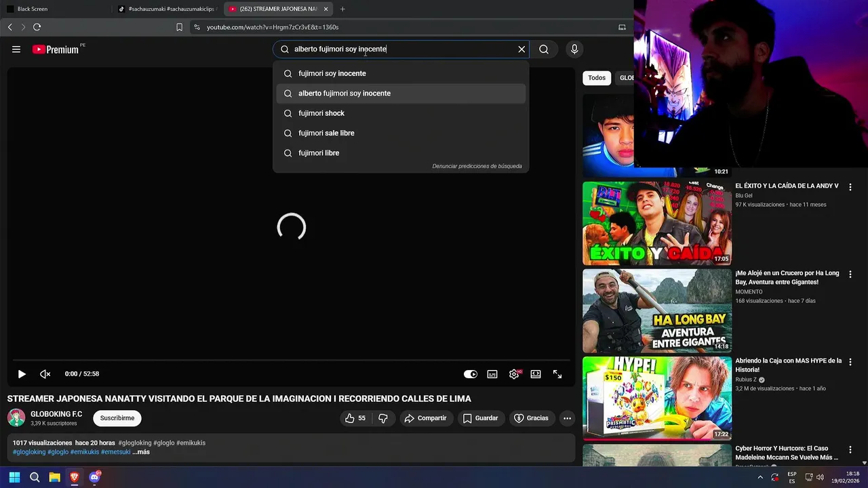This screenshot has width=868, height=488.
Task: Play the video with the play button
Action: point(22,374)
